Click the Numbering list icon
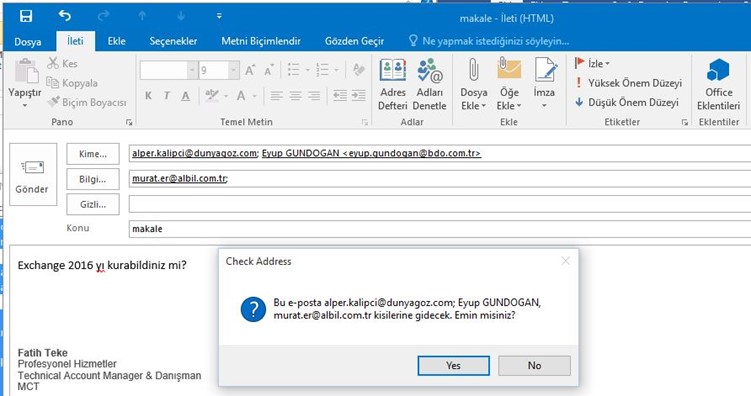751x396 pixels. coord(322,70)
